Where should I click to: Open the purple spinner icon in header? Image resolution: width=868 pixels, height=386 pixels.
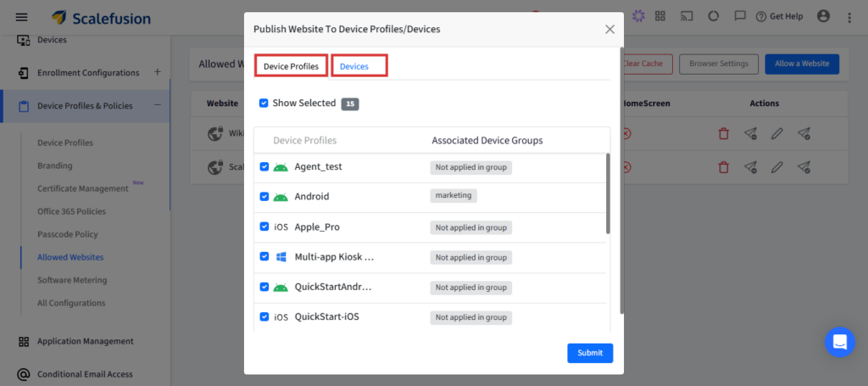(639, 16)
